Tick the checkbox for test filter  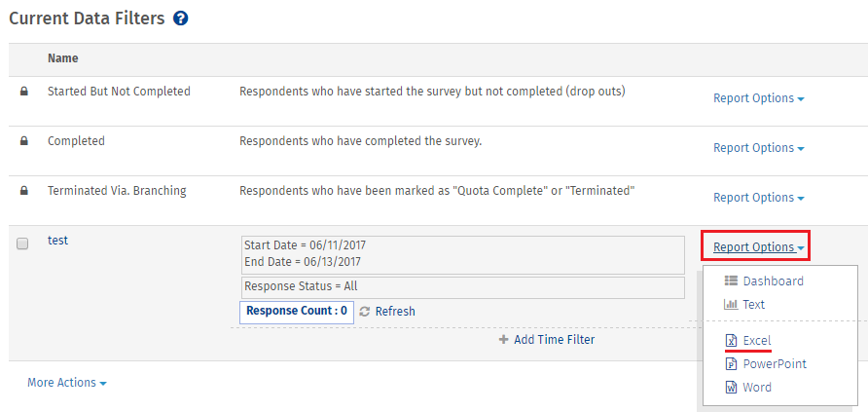pyautogui.click(x=22, y=243)
